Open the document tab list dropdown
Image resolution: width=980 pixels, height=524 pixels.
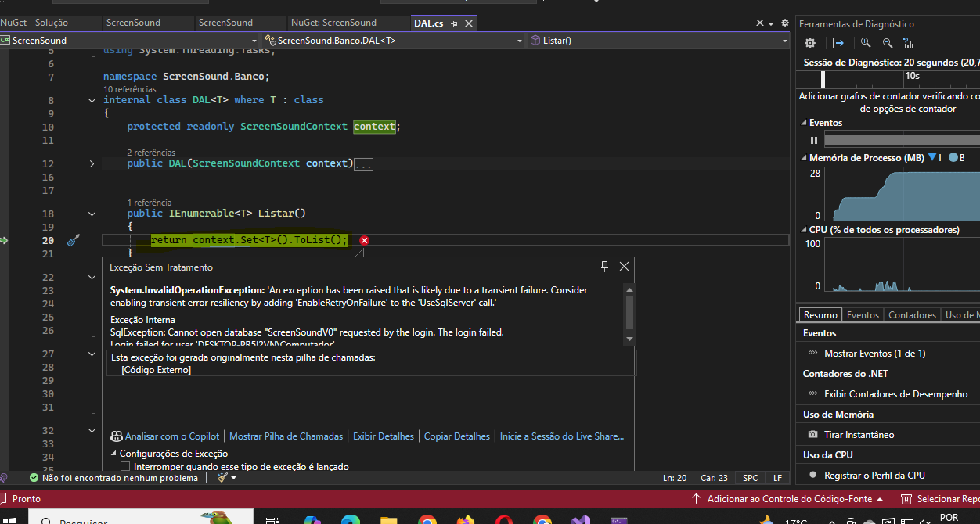click(772, 23)
